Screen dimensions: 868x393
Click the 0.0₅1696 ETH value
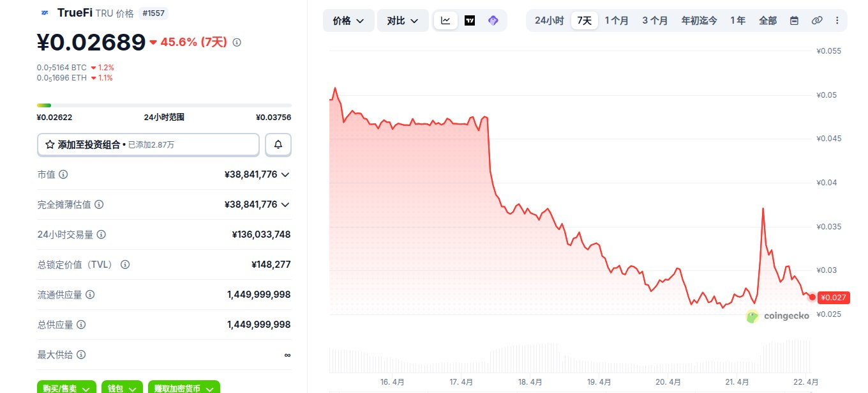(61, 77)
